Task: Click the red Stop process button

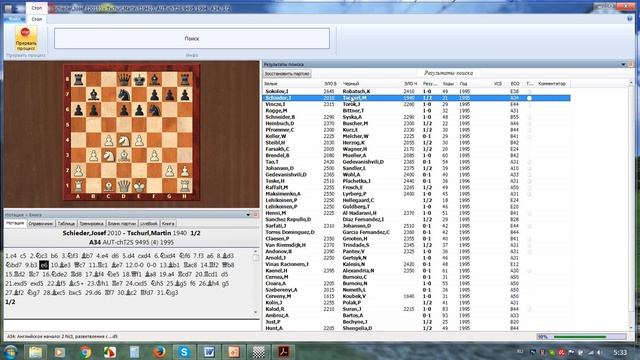Action: (x=26, y=39)
